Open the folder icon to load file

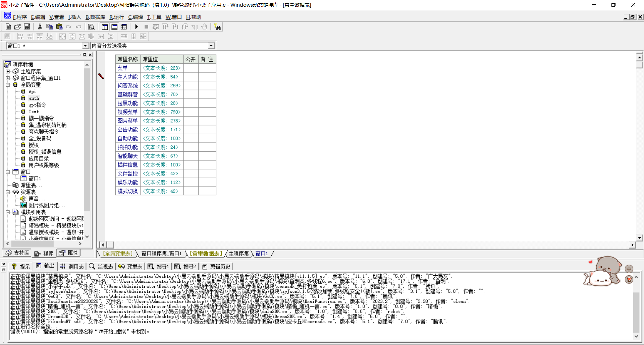(x=17, y=27)
